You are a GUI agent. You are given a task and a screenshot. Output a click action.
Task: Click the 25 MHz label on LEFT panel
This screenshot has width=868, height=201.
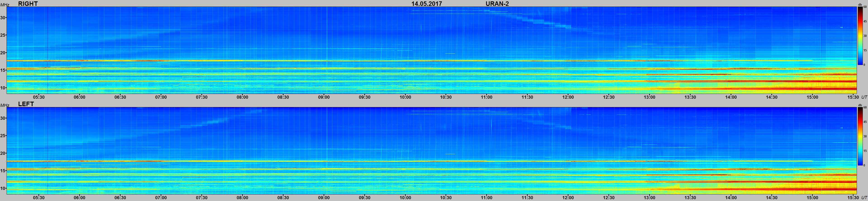[x=3, y=136]
